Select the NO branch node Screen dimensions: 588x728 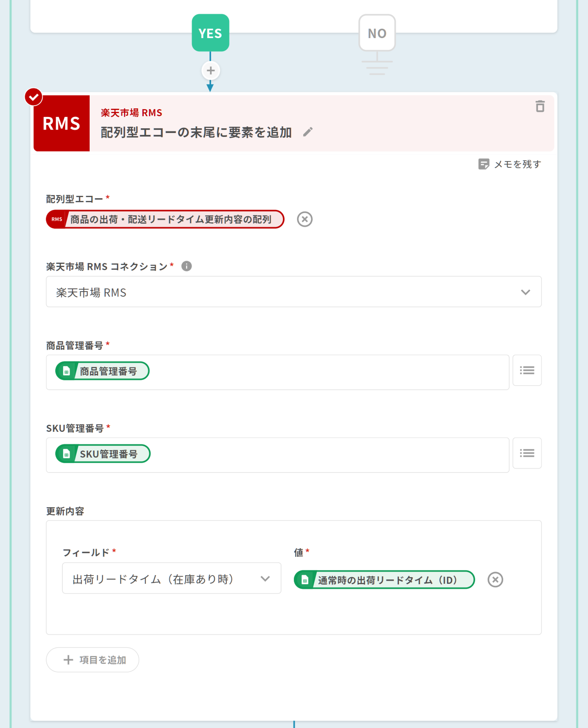point(377,33)
